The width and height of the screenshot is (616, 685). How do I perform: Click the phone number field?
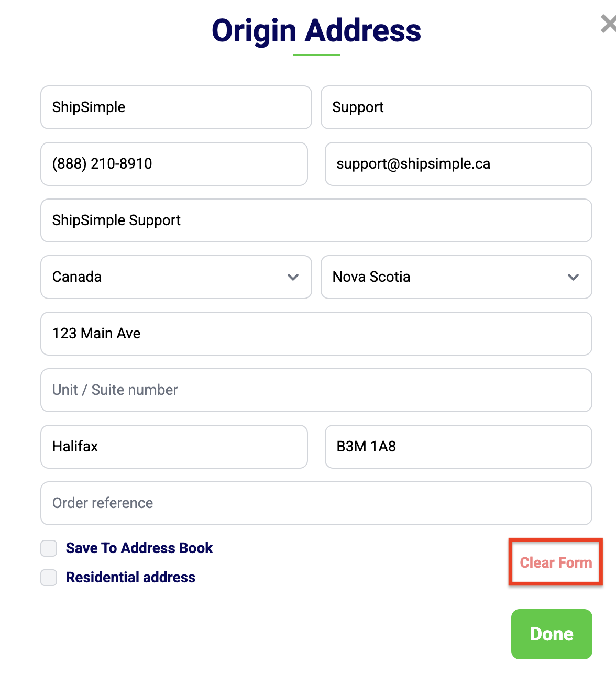pyautogui.click(x=174, y=164)
